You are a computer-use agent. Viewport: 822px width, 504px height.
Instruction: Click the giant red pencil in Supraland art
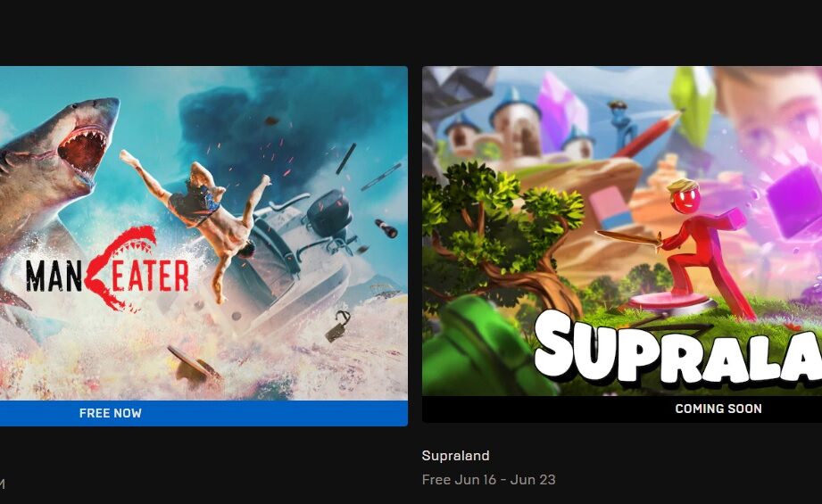click(x=648, y=134)
